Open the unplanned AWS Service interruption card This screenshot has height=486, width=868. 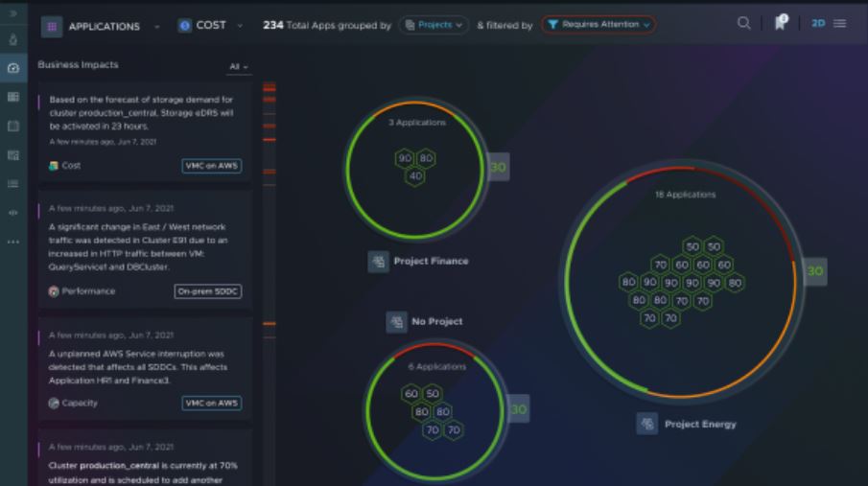pyautogui.click(x=145, y=369)
